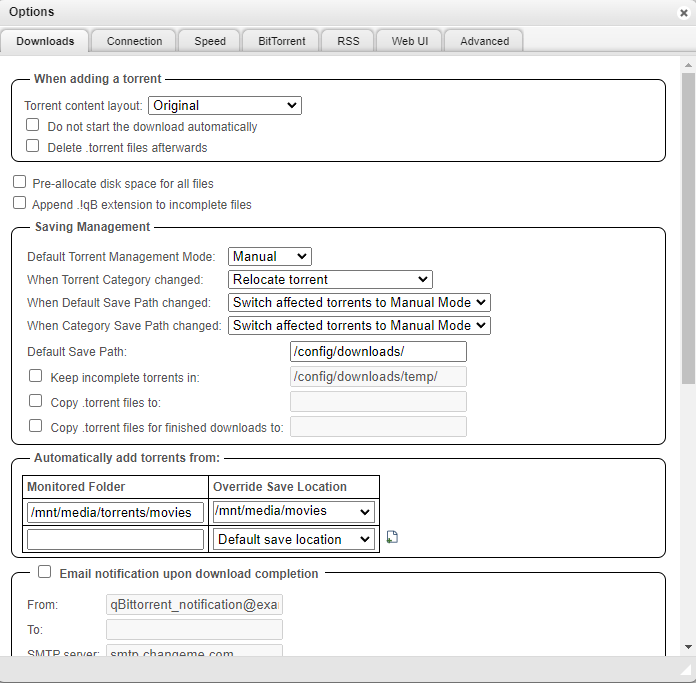
Task: Open the RSS tab
Action: coord(348,41)
